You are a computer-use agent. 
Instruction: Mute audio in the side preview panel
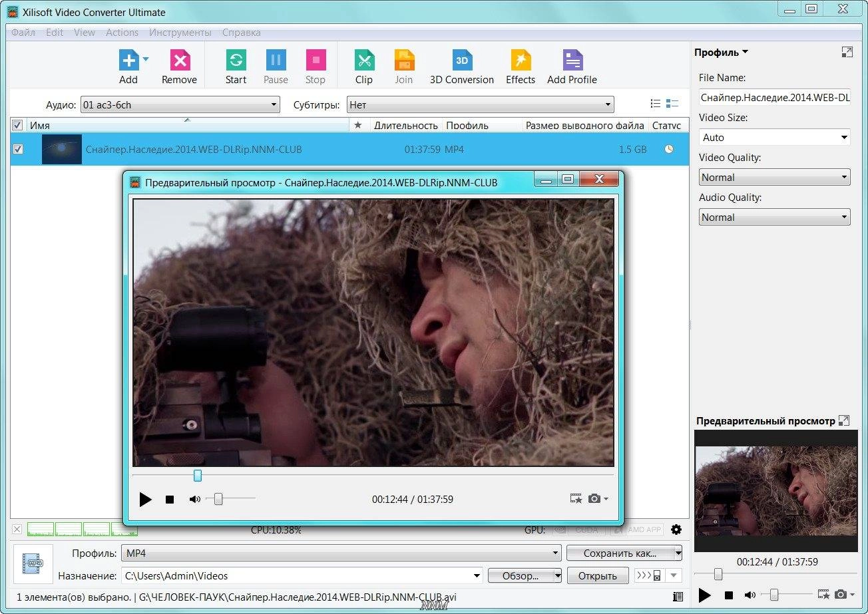pyautogui.click(x=750, y=595)
